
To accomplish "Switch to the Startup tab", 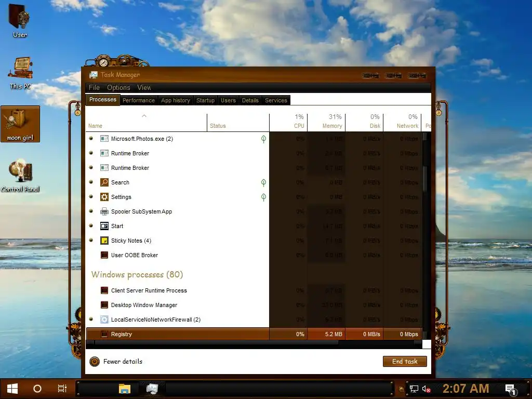I will (x=205, y=100).
